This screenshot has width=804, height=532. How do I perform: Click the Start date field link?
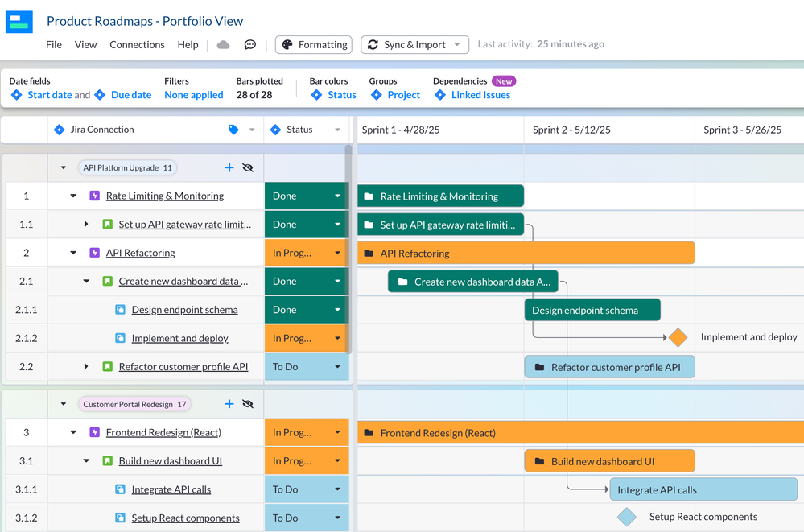click(x=50, y=95)
